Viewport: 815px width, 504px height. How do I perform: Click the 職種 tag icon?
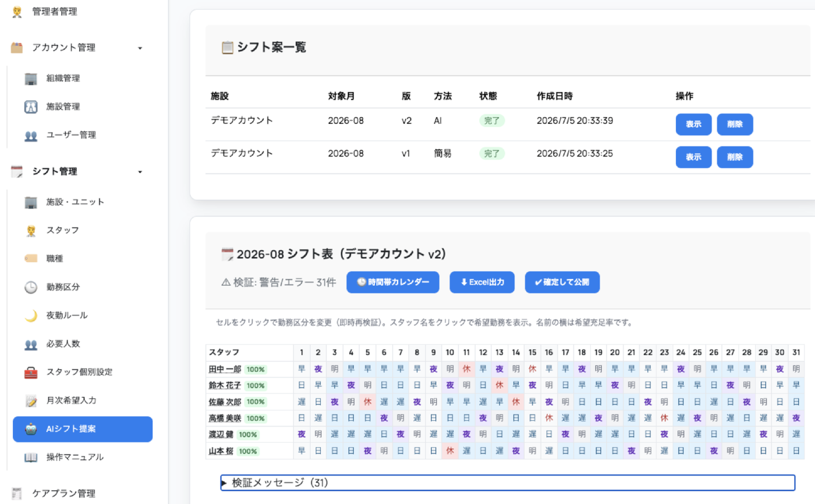(x=31, y=258)
